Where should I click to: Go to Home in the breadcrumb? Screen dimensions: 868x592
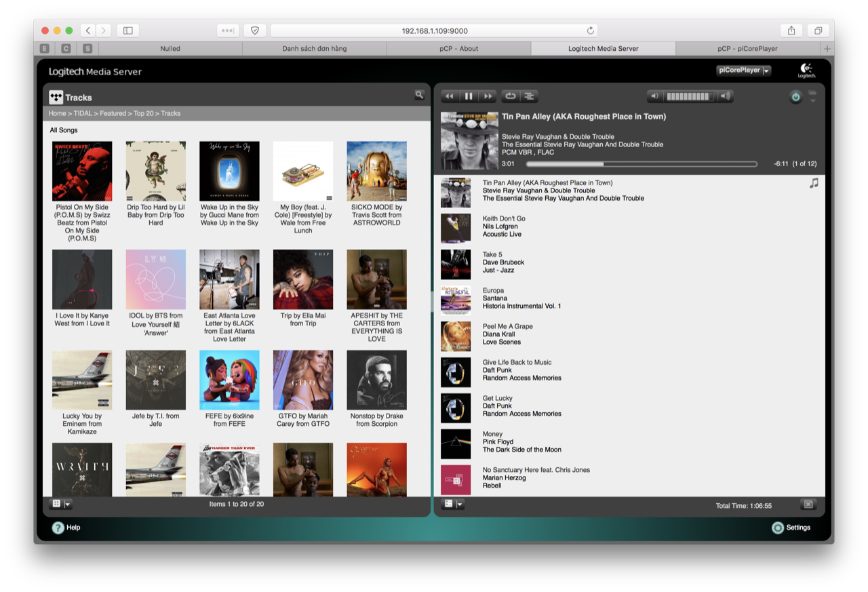(57, 113)
